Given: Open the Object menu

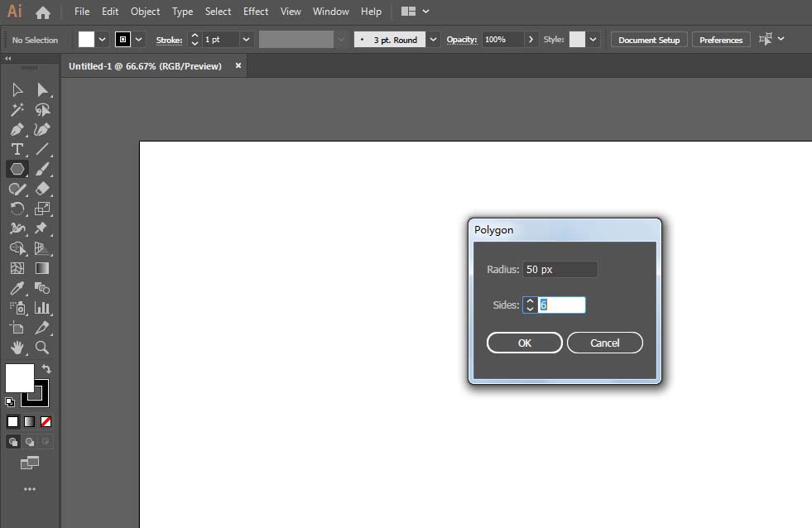Looking at the screenshot, I should (145, 12).
